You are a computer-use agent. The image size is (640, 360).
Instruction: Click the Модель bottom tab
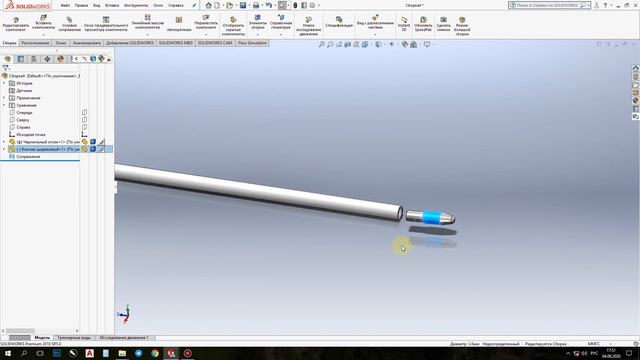pos(42,338)
